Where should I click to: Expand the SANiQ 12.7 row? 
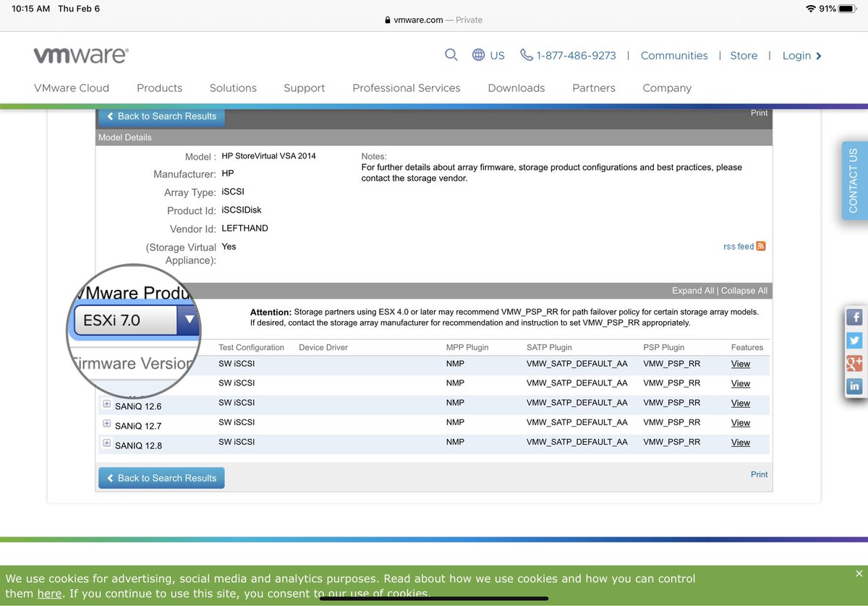click(x=107, y=424)
